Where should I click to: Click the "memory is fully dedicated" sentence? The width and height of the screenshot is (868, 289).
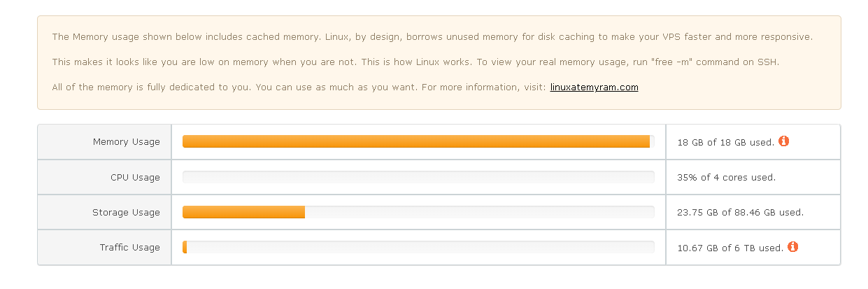point(301,87)
